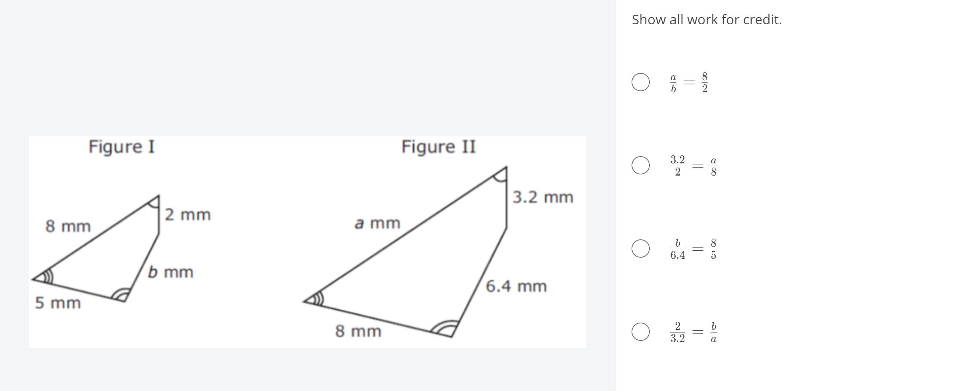Pick the 2/3.2 = b/a radio button

641,332
